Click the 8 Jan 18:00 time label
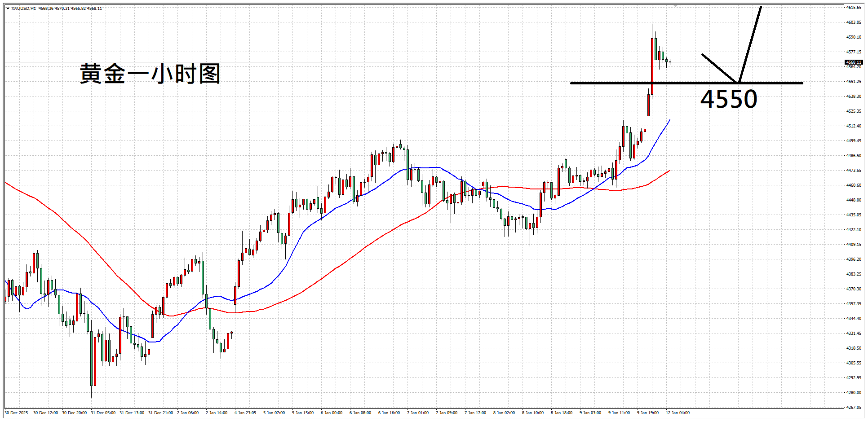 pos(562,413)
